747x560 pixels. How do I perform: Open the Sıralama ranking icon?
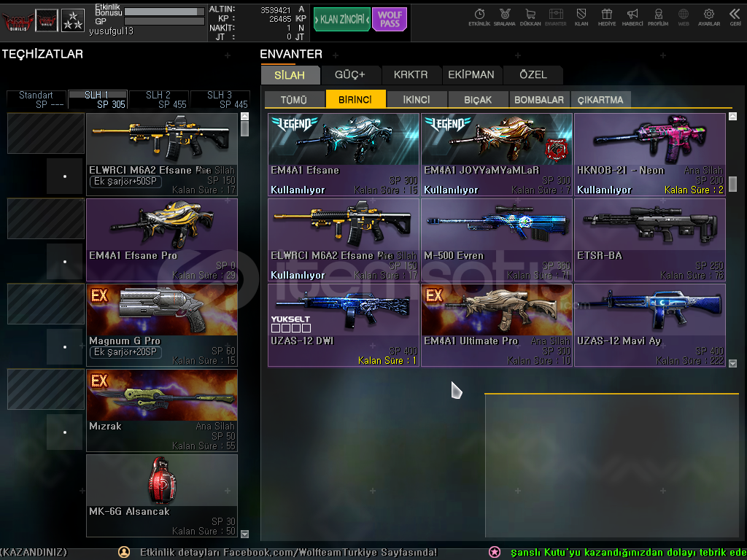point(505,17)
